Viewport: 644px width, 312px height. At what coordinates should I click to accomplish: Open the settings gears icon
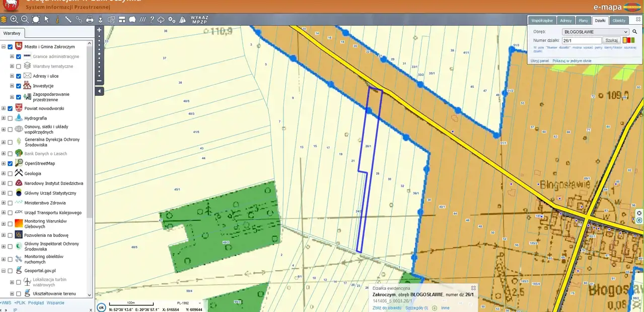pyautogui.click(x=172, y=20)
